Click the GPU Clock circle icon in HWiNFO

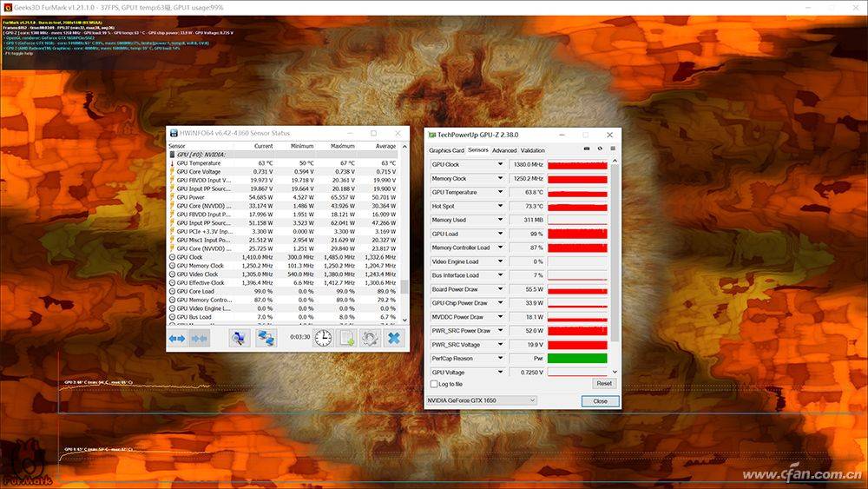(x=172, y=257)
